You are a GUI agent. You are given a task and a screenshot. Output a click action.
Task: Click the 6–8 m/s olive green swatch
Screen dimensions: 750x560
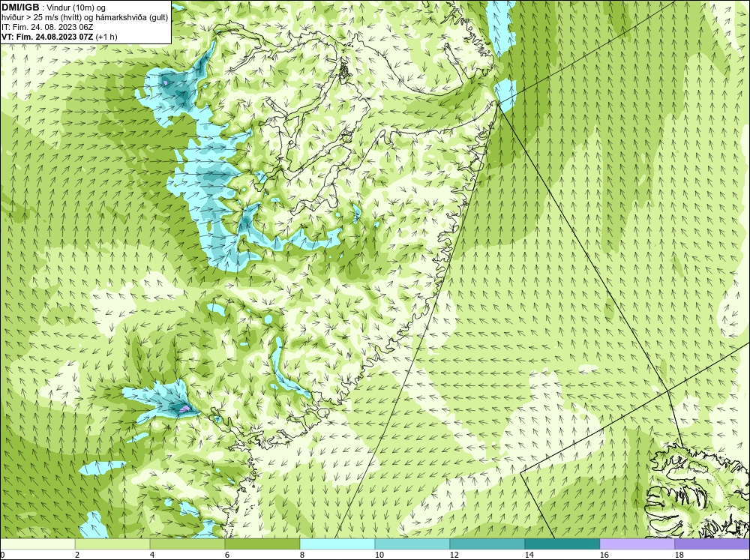tap(262, 544)
